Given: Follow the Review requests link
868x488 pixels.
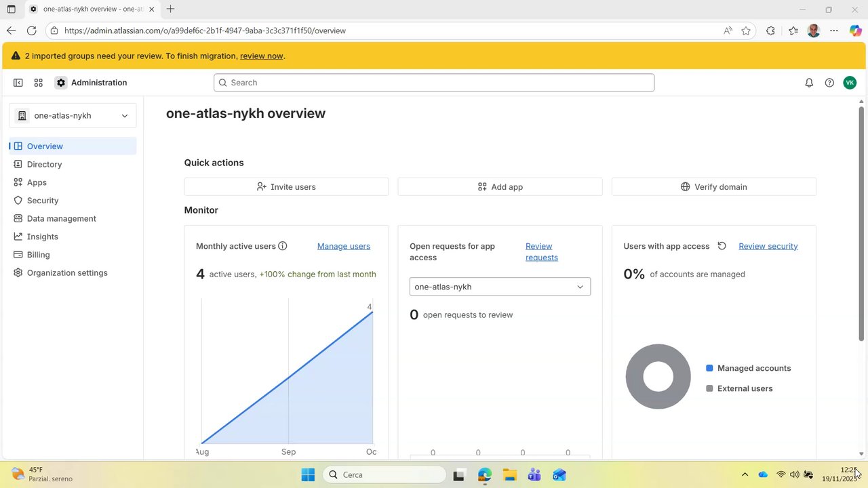Looking at the screenshot, I should 542,251.
